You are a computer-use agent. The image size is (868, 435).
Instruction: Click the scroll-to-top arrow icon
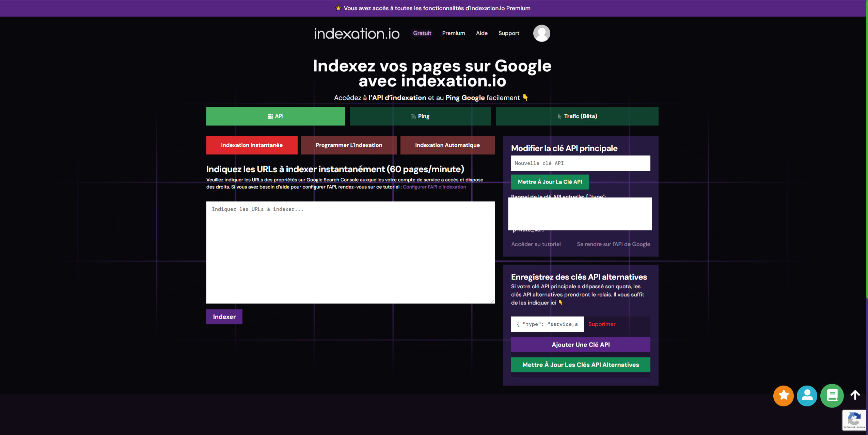coord(855,395)
